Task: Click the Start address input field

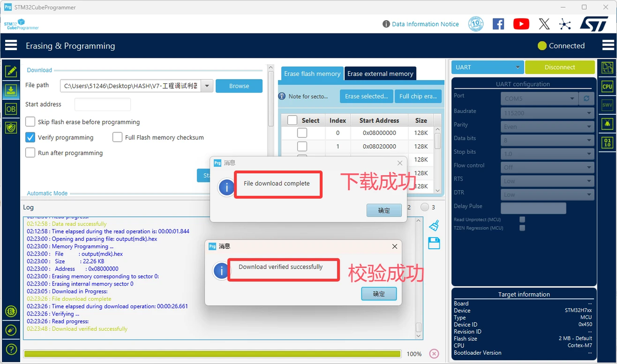Action: click(102, 104)
